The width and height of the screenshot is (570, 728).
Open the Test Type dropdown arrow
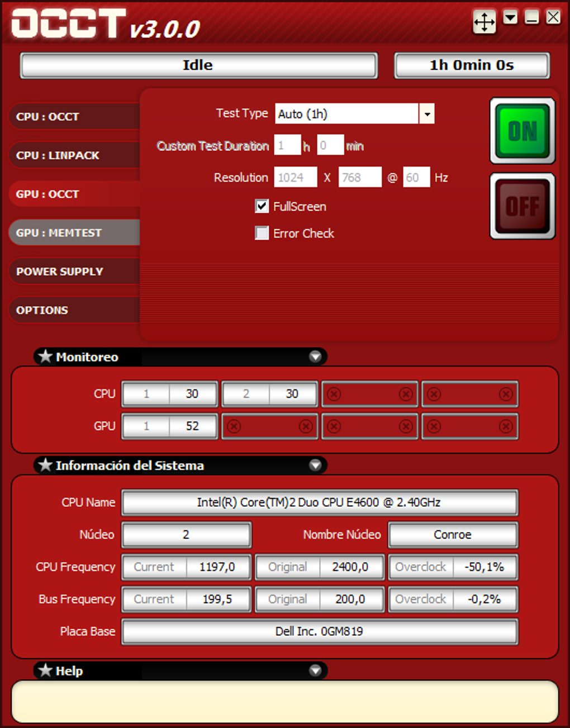(427, 114)
